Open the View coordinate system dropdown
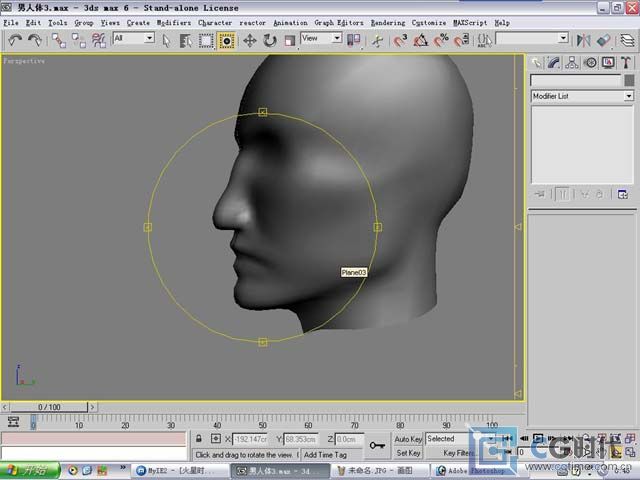The image size is (640, 480). pyautogui.click(x=321, y=38)
